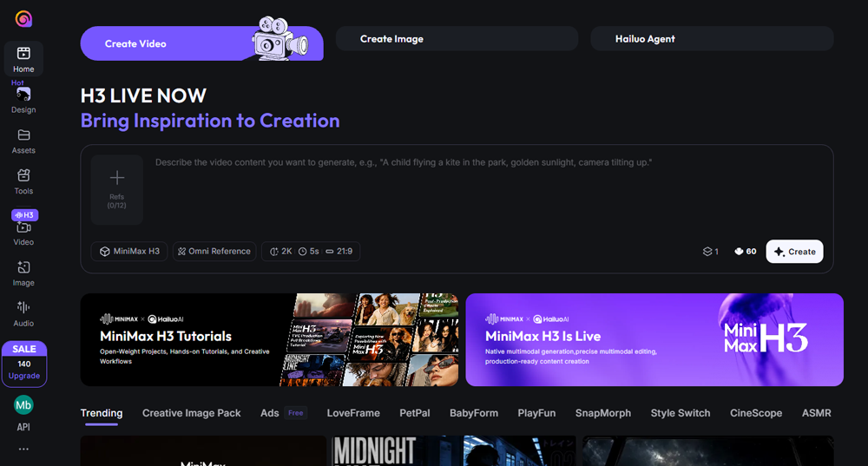Open the sidebar more options dots
Image resolution: width=868 pixels, height=466 pixels.
click(23, 449)
